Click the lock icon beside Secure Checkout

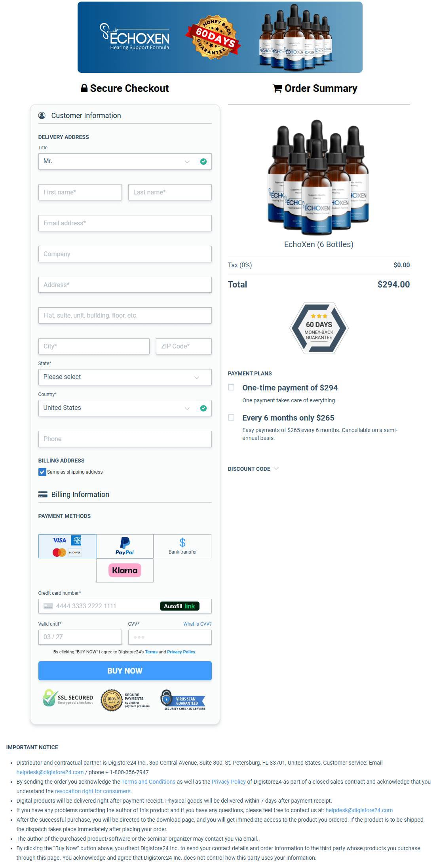[x=84, y=88]
